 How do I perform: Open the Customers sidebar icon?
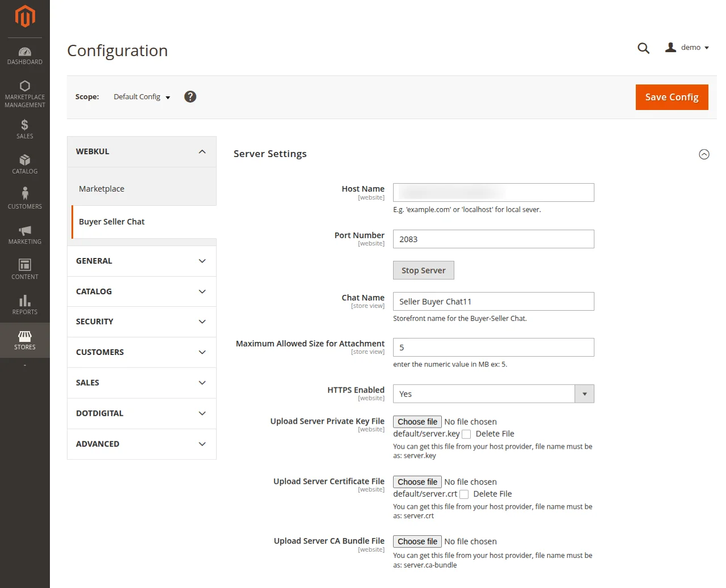point(24,200)
